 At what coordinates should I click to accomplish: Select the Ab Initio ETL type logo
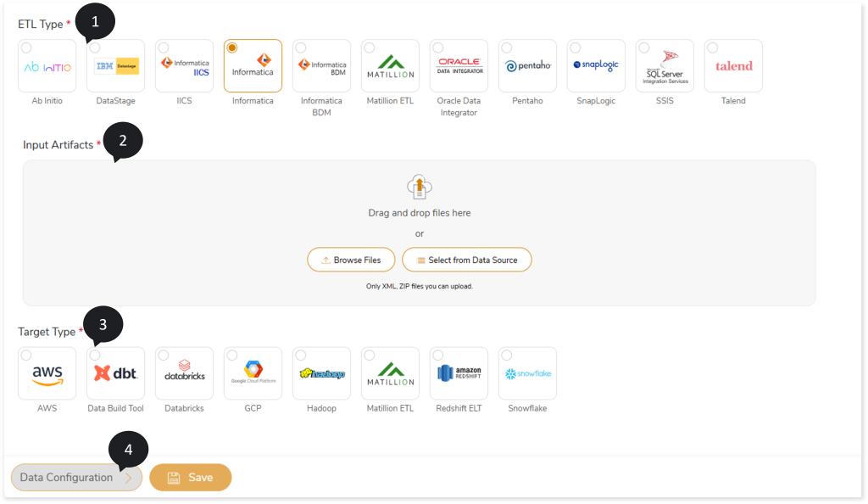point(47,66)
